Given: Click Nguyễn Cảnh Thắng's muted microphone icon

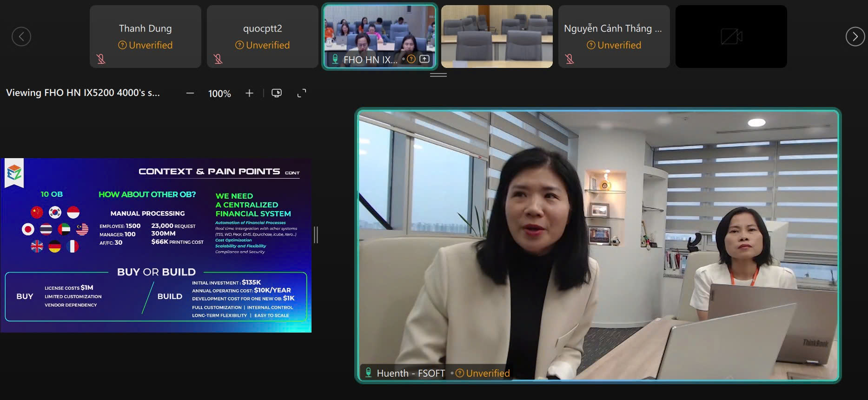Looking at the screenshot, I should coord(570,59).
